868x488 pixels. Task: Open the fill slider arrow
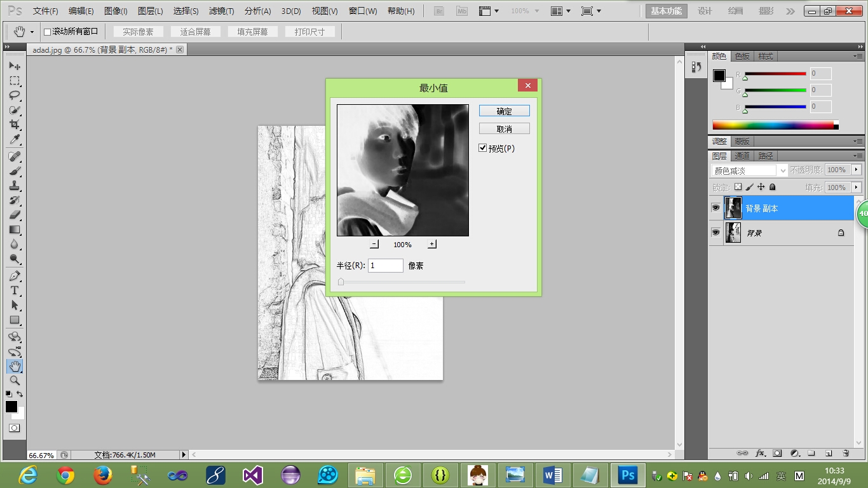[x=857, y=187]
